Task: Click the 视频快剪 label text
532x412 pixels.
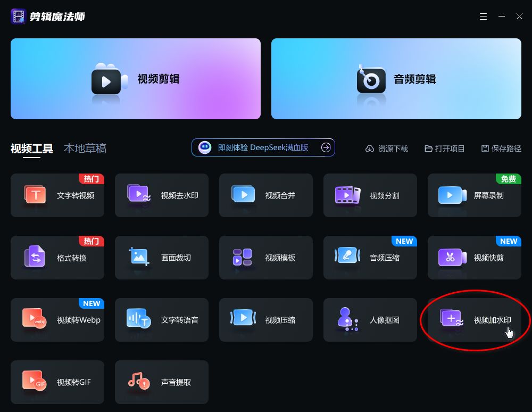Action: point(488,258)
